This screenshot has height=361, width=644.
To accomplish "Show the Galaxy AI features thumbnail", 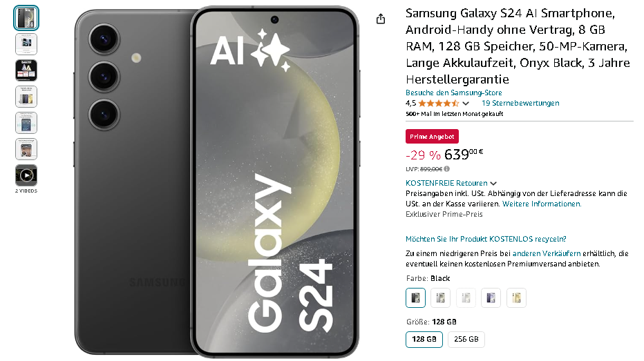I will pyautogui.click(x=26, y=70).
